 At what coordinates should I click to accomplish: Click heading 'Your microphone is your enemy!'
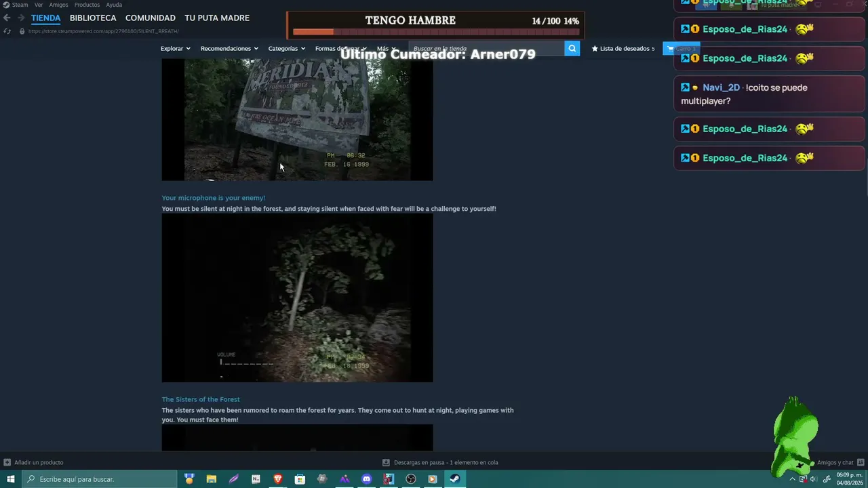coord(214,198)
